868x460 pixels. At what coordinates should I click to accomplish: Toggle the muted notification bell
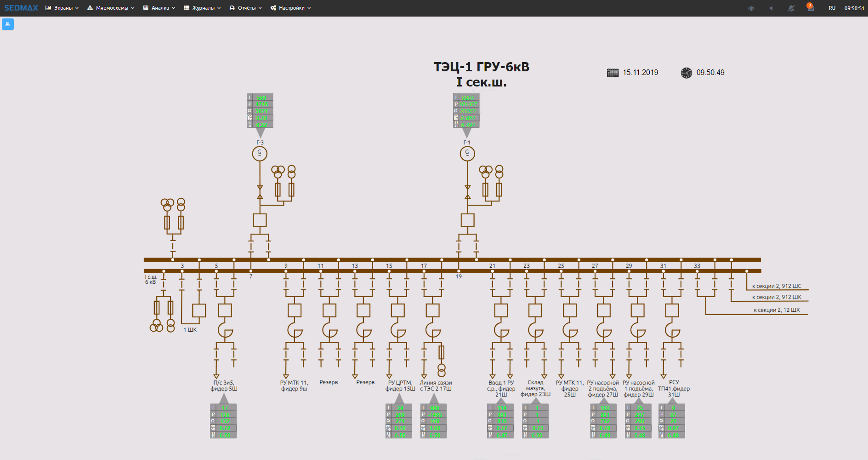791,8
